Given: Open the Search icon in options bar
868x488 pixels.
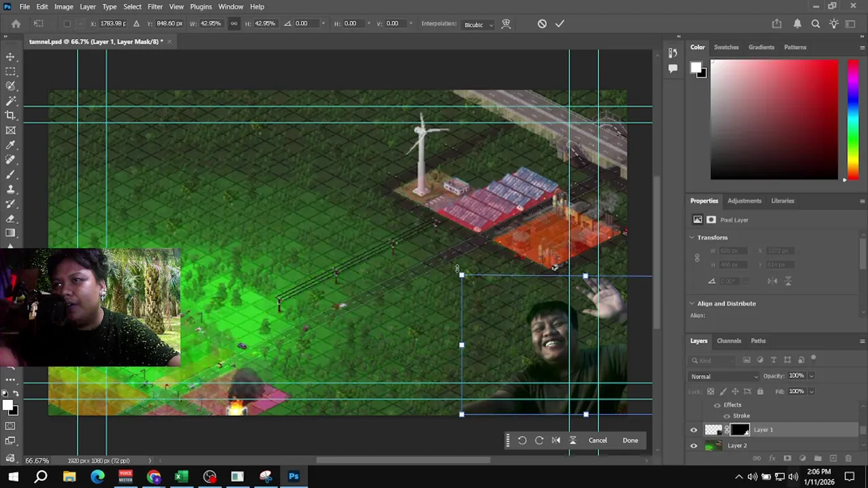Looking at the screenshot, I should (816, 24).
